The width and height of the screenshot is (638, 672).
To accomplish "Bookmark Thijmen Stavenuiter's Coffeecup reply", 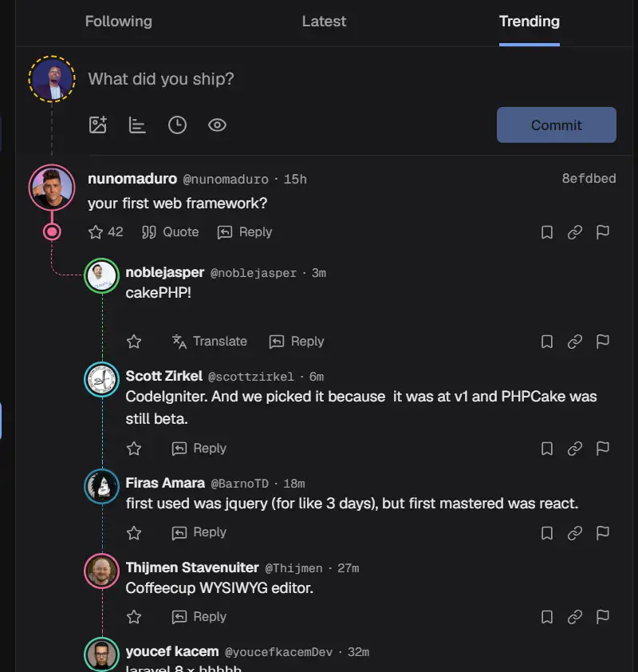I will pos(547,617).
